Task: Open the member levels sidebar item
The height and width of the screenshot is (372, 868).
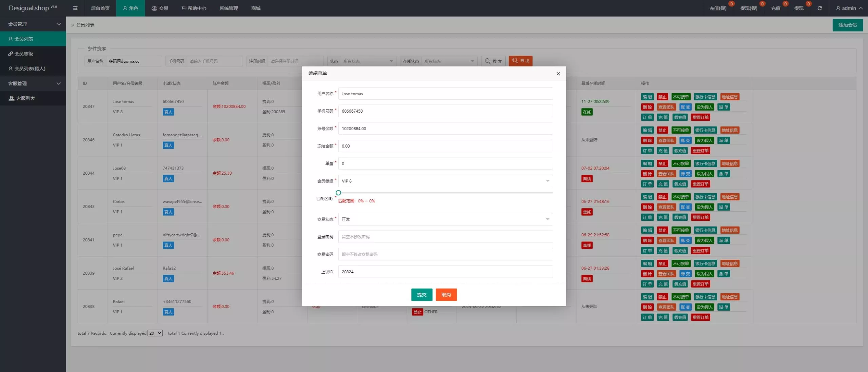Action: tap(24, 54)
